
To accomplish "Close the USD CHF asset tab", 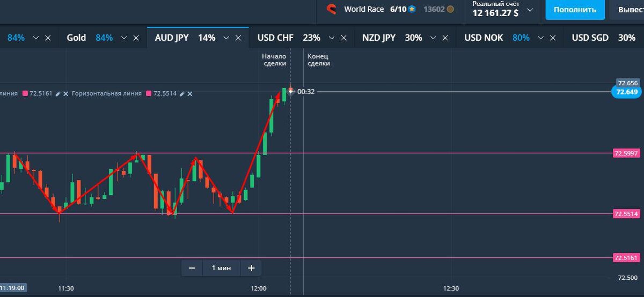I will pyautogui.click(x=344, y=38).
